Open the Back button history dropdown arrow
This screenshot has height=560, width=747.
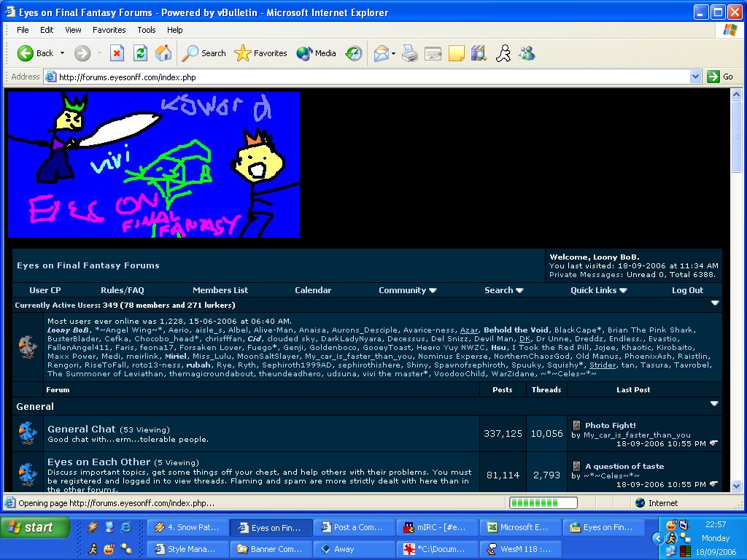pos(63,53)
